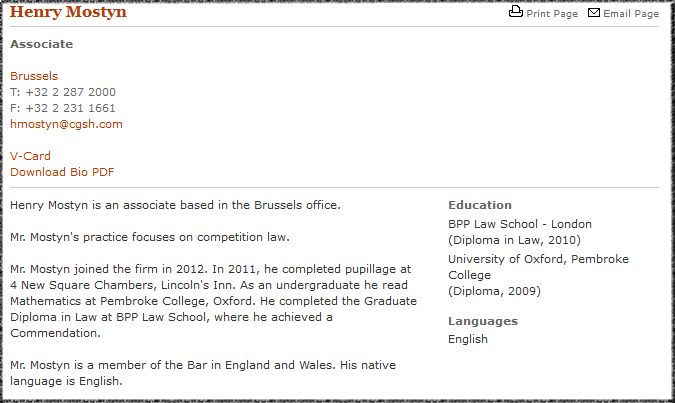This screenshot has width=675, height=403.
Task: Click the English language entry
Action: coord(468,339)
